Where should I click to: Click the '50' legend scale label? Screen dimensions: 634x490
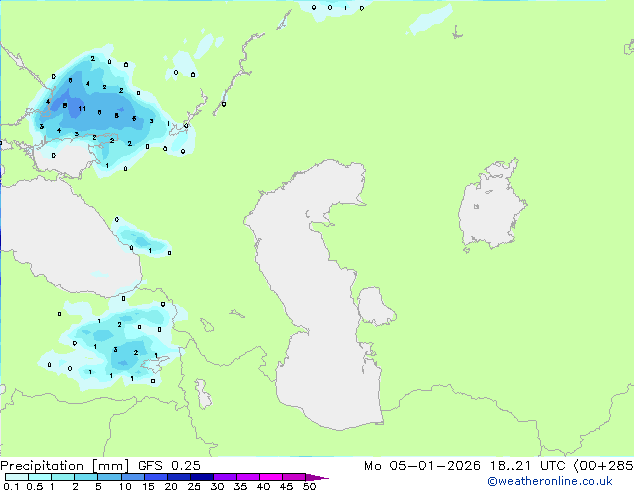(x=309, y=486)
